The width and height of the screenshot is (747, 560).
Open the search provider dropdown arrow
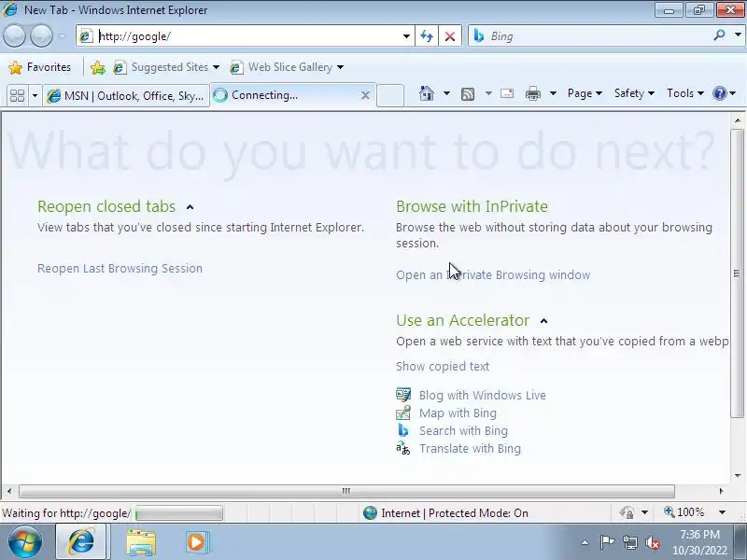[x=738, y=35]
